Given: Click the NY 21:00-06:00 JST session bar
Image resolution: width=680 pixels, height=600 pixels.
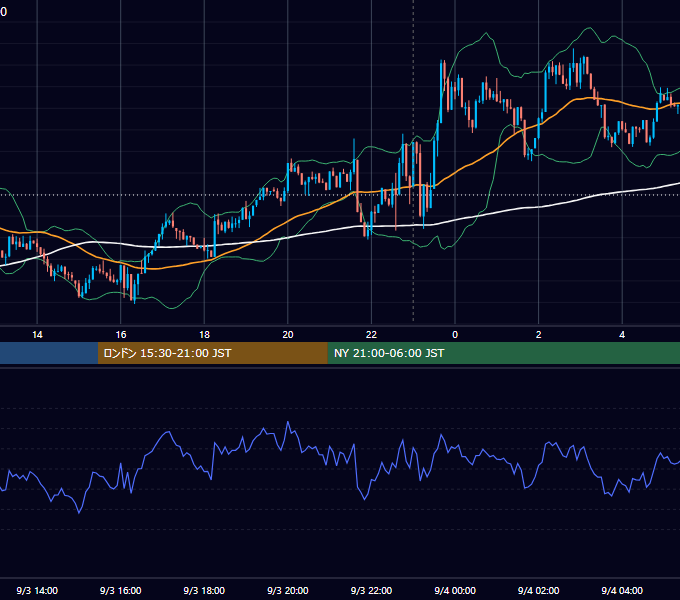Looking at the screenshot, I should click(x=503, y=353).
